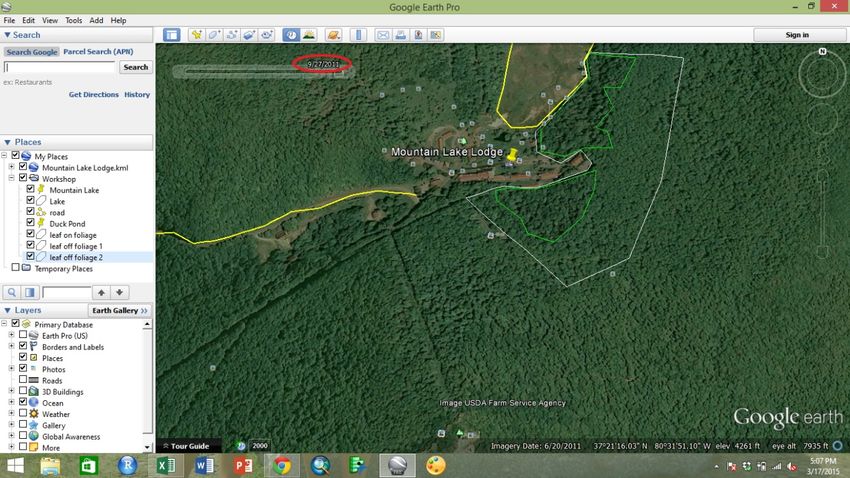Viewport: 850px width, 478px height.
Task: Open the File menu
Action: point(9,20)
